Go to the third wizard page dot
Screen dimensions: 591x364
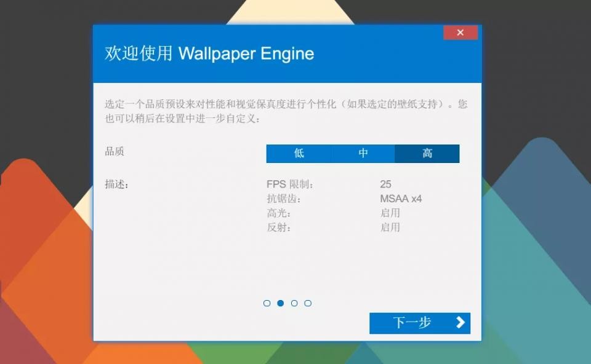294,303
